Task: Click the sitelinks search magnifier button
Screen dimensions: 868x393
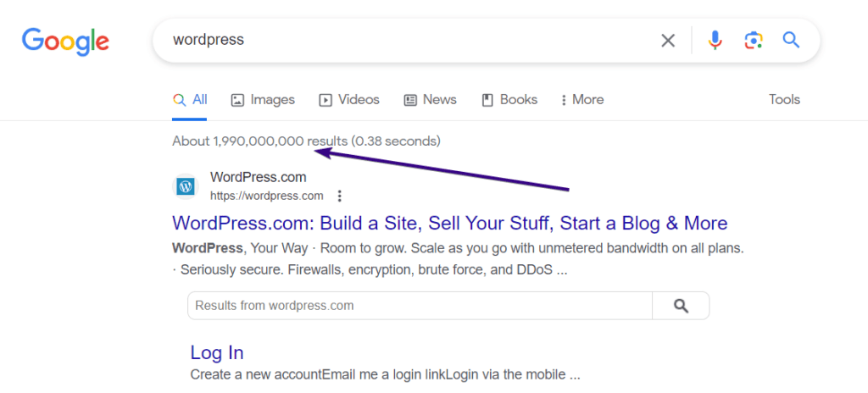Action: point(681,306)
